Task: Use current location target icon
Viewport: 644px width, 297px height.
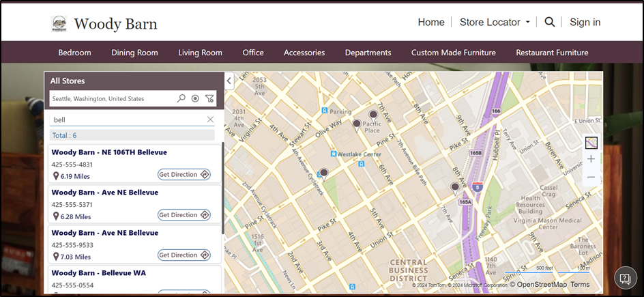Action: [195, 98]
